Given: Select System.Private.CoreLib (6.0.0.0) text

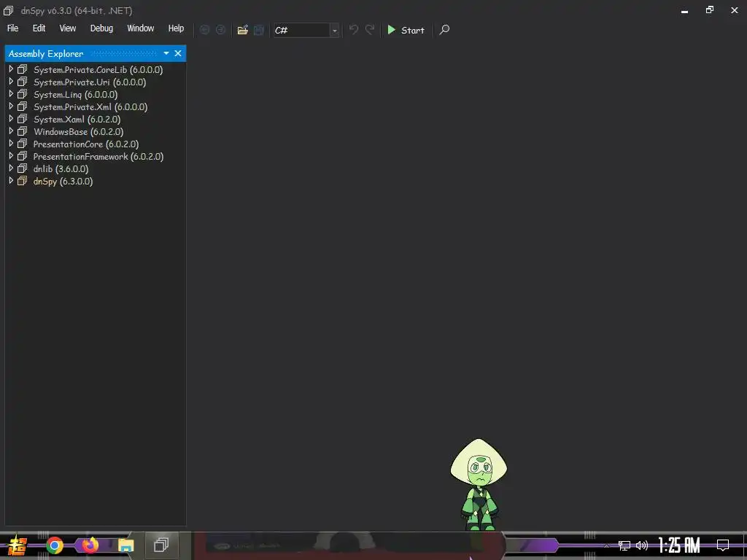Looking at the screenshot, I should (x=98, y=69).
